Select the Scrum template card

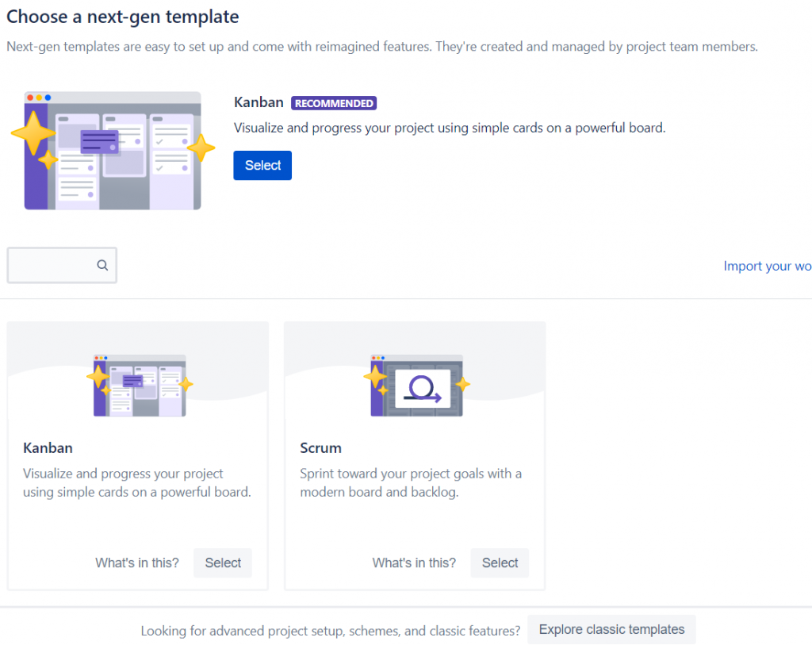415,455
